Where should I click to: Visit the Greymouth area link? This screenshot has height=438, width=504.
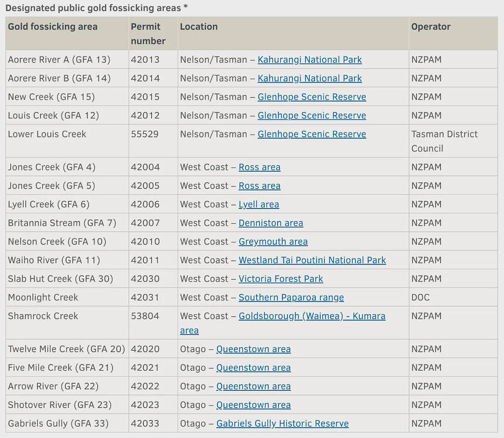coord(273,242)
